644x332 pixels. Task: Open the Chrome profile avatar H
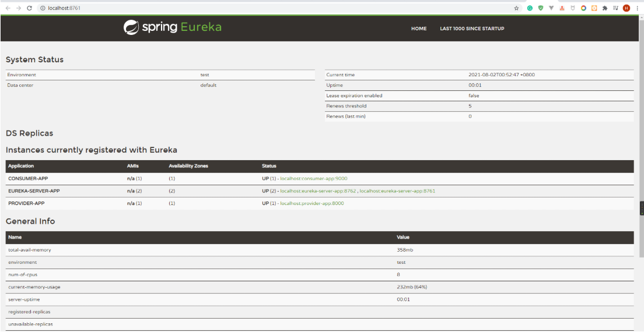click(626, 8)
